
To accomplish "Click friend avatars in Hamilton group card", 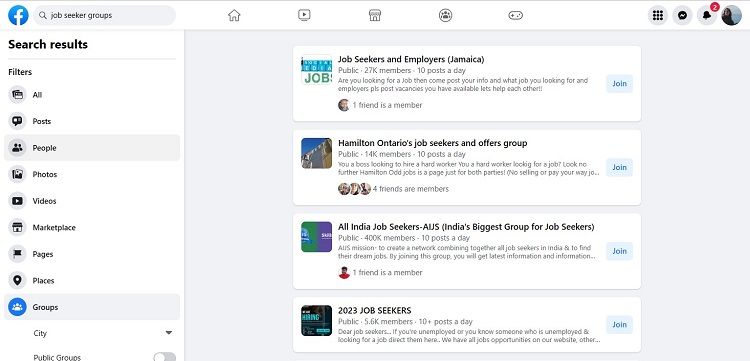I will (354, 189).
